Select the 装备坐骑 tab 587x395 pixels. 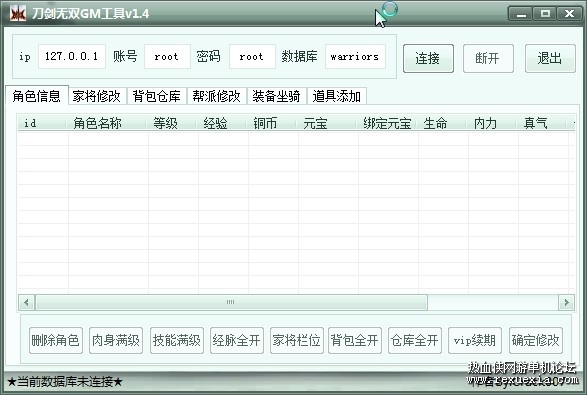coord(277,96)
